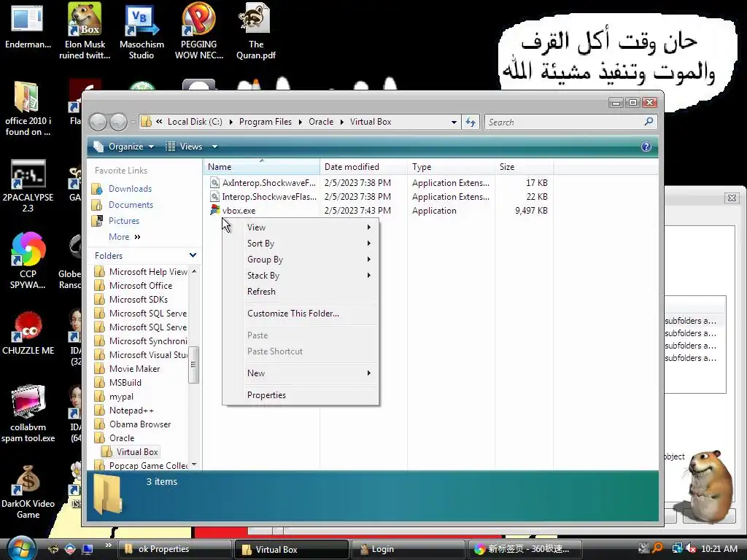Image resolution: width=747 pixels, height=560 pixels.
Task: Select Notepad++ folder in tree
Action: coord(131,410)
